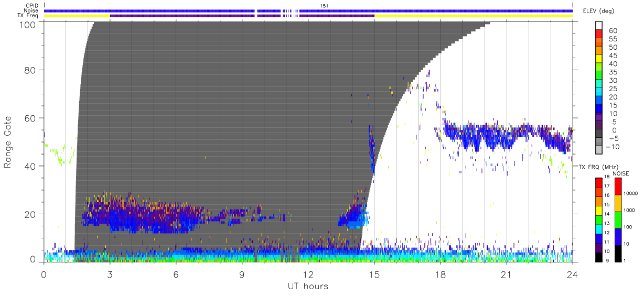Click TX FRQ legend label '9'

click(608, 261)
